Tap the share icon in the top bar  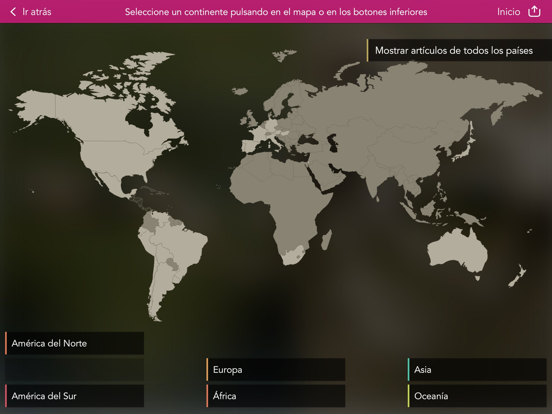[x=534, y=11]
